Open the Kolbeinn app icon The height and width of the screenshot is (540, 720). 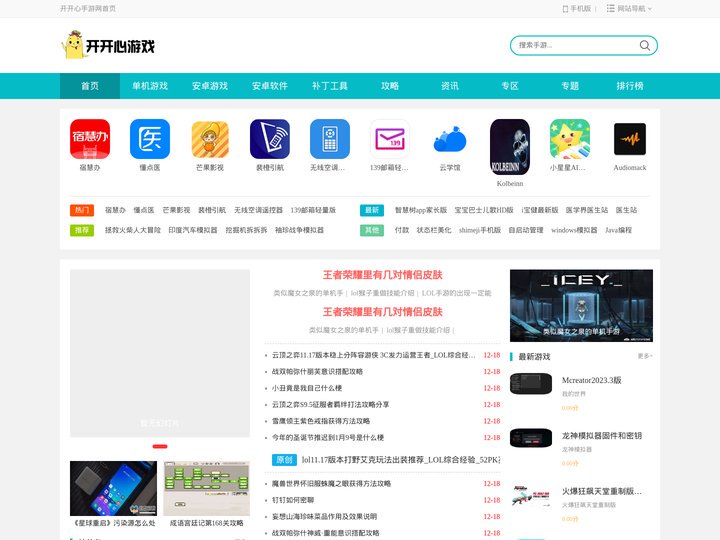(510, 147)
